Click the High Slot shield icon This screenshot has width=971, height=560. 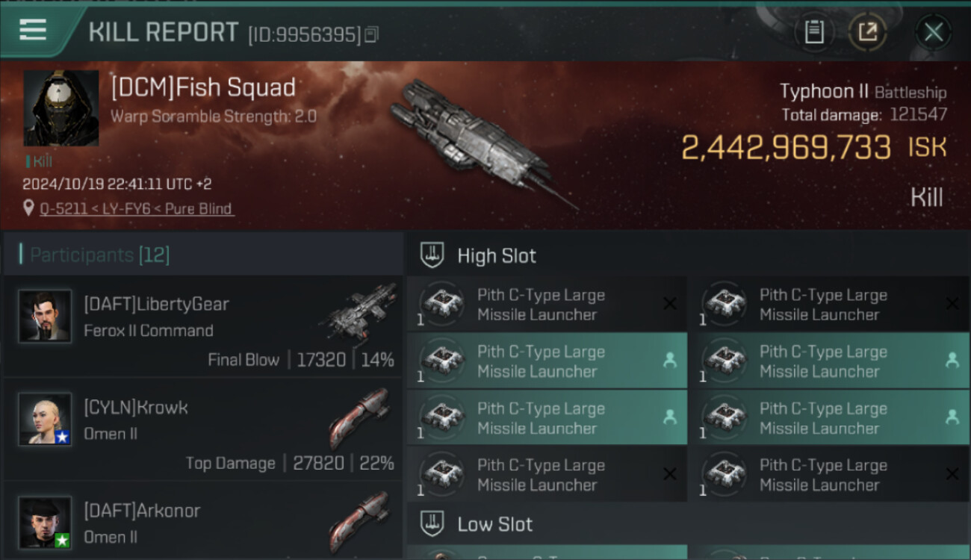pos(433,255)
